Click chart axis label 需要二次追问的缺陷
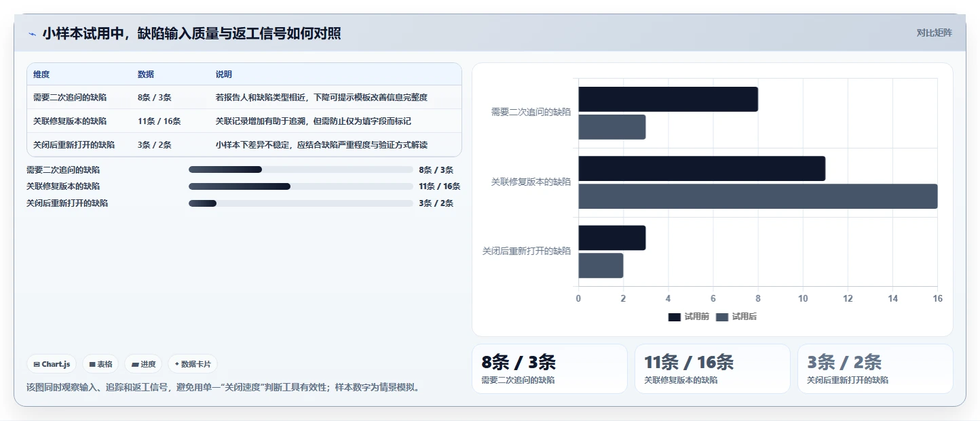 tap(531, 113)
